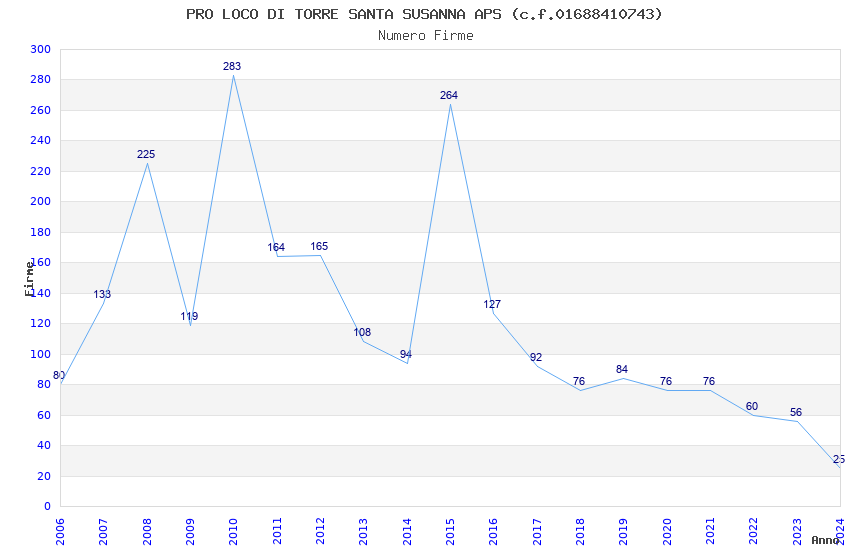The height and width of the screenshot is (550, 850).
Task: Select the year 2022 on x-axis
Action: pos(754,532)
